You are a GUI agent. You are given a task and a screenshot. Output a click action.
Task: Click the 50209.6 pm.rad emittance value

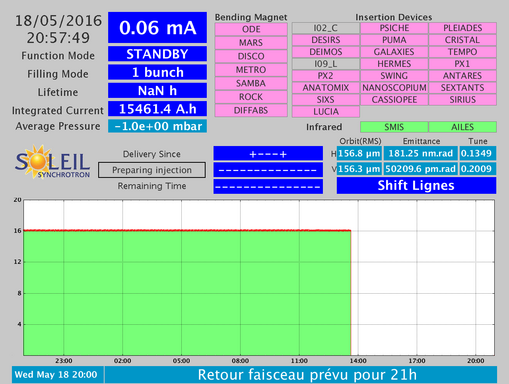[421, 169]
